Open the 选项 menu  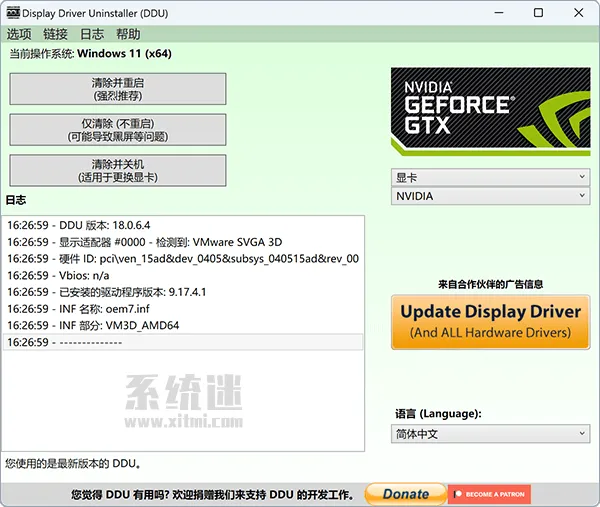point(19,34)
